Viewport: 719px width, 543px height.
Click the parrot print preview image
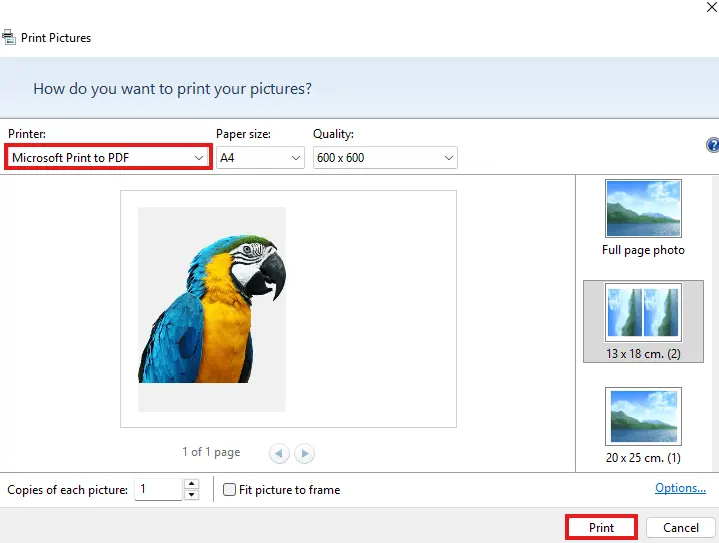(x=212, y=309)
